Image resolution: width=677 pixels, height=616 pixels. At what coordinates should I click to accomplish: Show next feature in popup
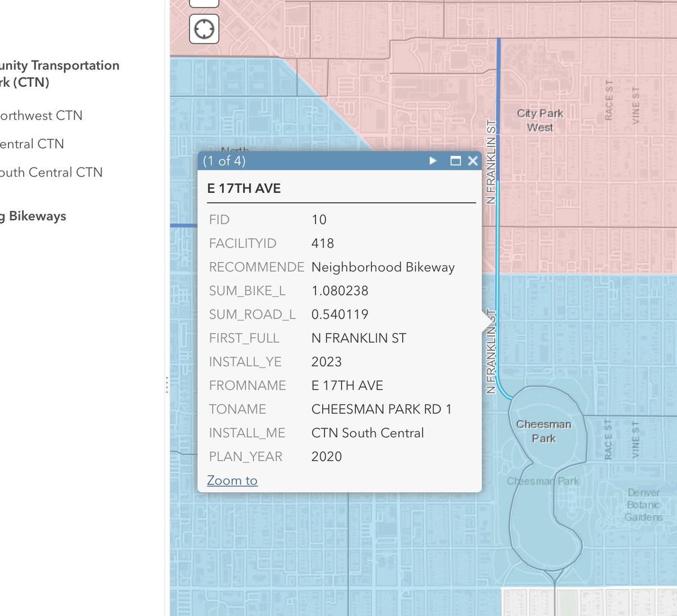coord(433,161)
